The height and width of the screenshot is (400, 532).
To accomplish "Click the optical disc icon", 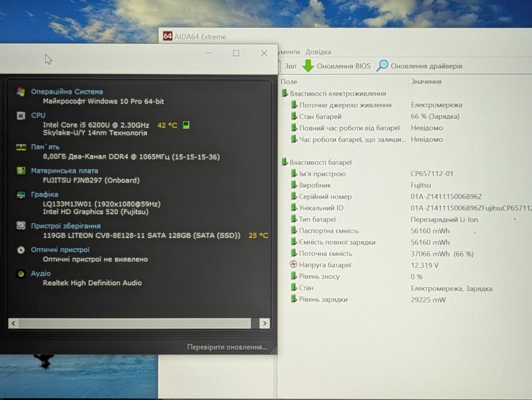I will tap(21, 250).
